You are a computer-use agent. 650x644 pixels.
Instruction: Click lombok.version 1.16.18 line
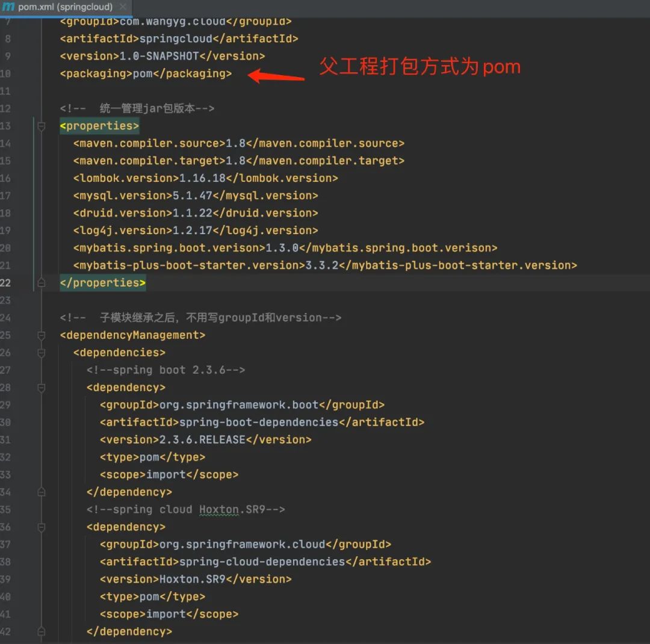click(x=206, y=178)
